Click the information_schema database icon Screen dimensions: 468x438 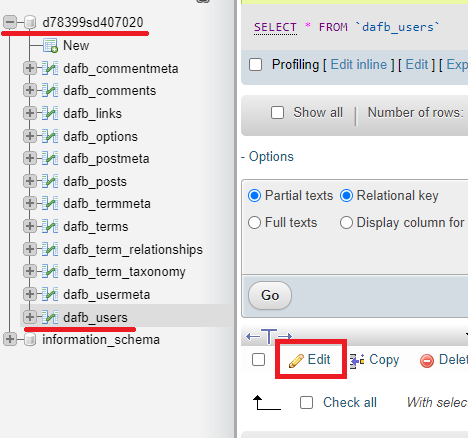[30, 340]
